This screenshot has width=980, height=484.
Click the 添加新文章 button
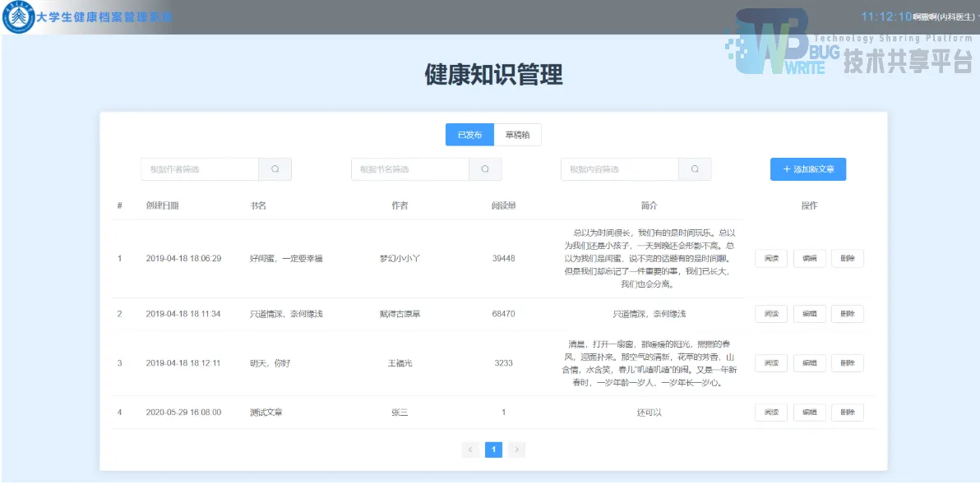[x=808, y=169]
